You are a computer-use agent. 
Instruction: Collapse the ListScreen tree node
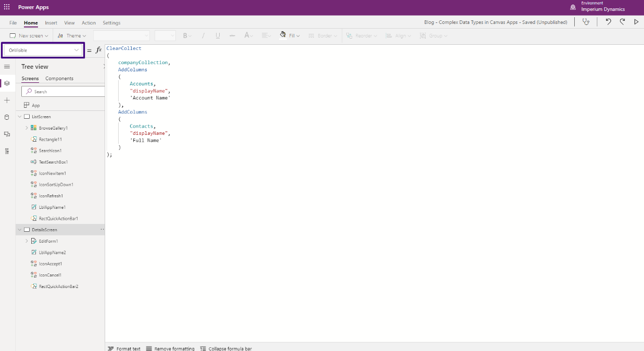tap(20, 117)
